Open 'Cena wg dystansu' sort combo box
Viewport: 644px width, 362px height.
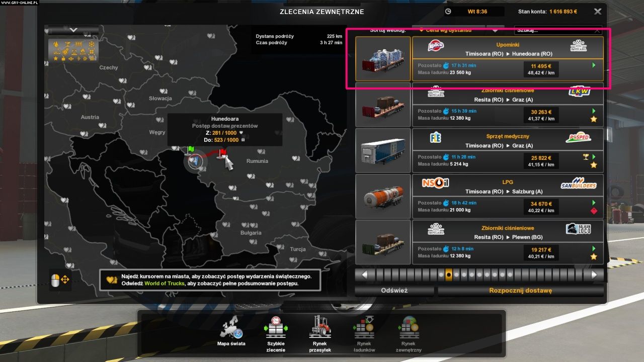pyautogui.click(x=449, y=30)
